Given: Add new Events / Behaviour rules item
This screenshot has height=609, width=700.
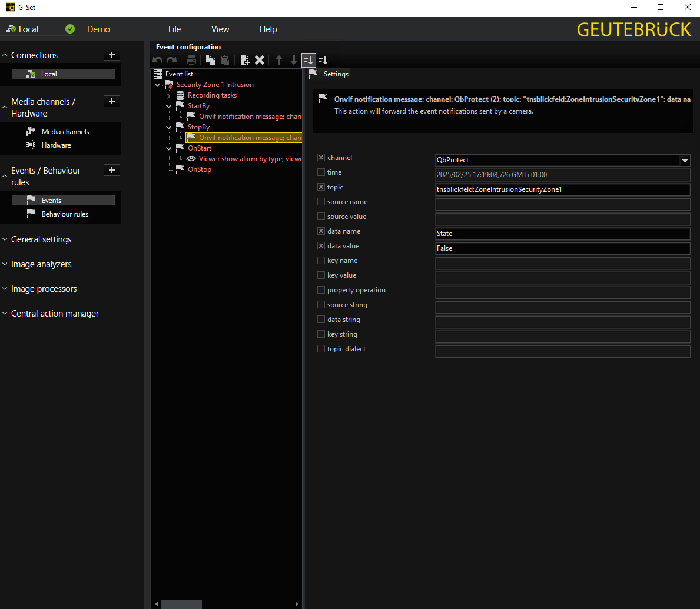Looking at the screenshot, I should point(111,170).
